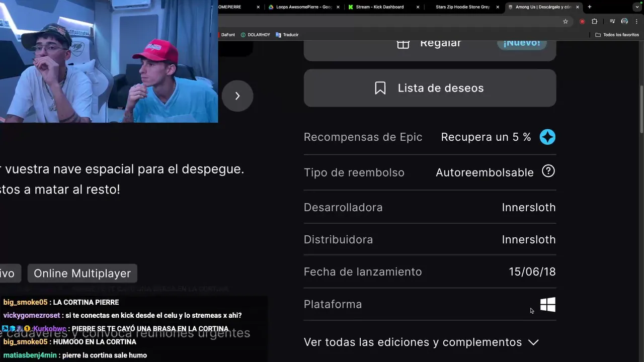644x362 pixels.
Task: Click the Plataforma label
Action: 333,304
